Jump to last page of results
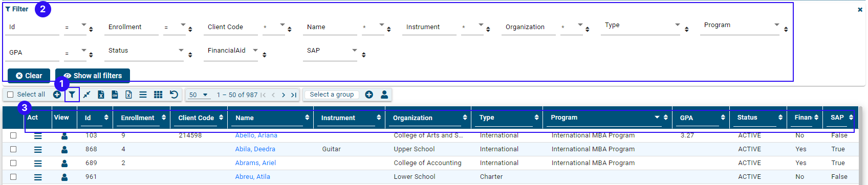 coord(294,95)
